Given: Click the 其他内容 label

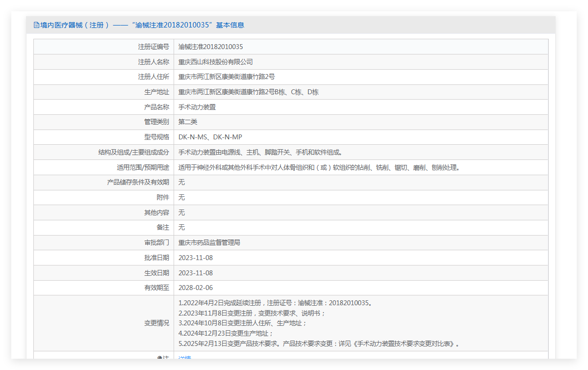Looking at the screenshot, I should click(157, 213).
